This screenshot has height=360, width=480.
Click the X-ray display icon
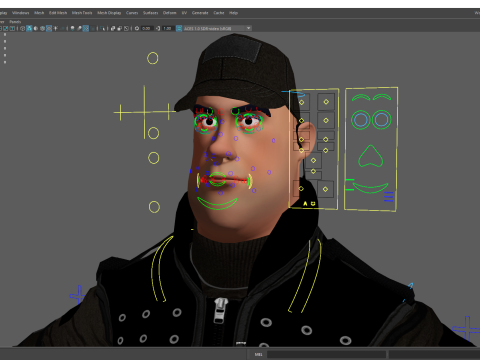pyautogui.click(x=113, y=28)
